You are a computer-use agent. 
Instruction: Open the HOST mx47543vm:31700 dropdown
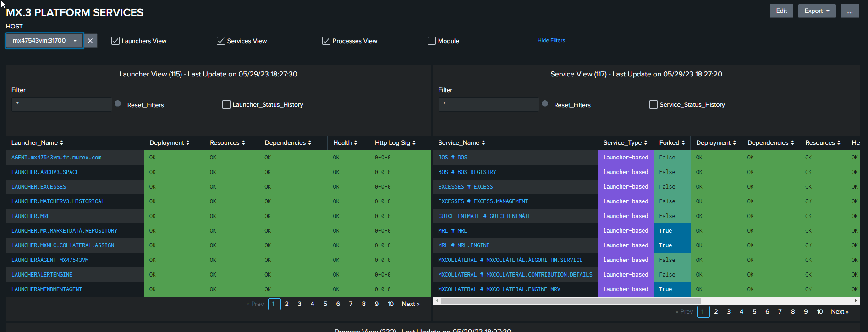[x=44, y=41]
